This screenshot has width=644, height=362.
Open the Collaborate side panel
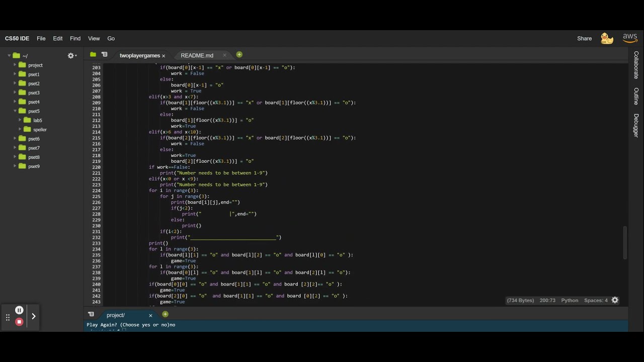pyautogui.click(x=636, y=65)
